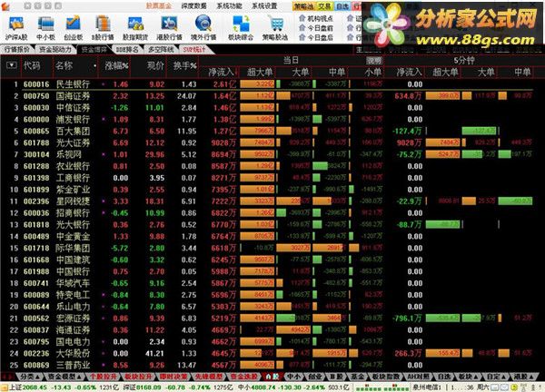Screen dimensions: 545x392
Task: Select stock code 600030 中信证券
Action: pos(272,108)
